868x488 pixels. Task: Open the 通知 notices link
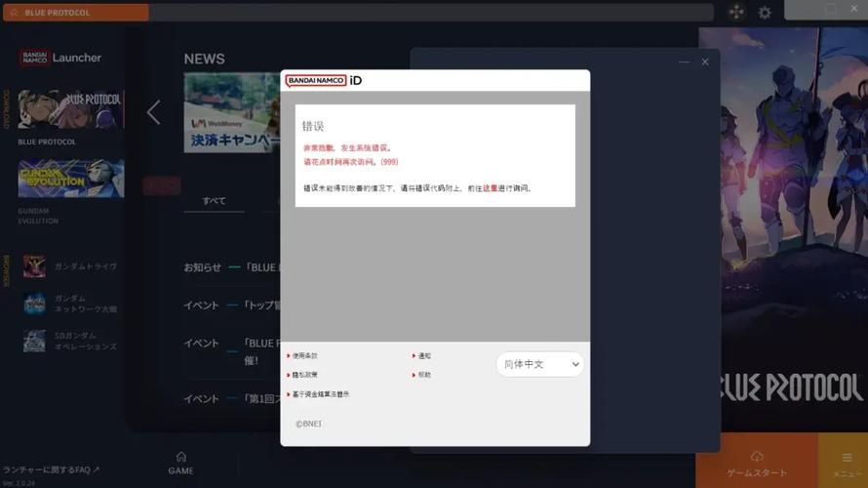(x=424, y=356)
